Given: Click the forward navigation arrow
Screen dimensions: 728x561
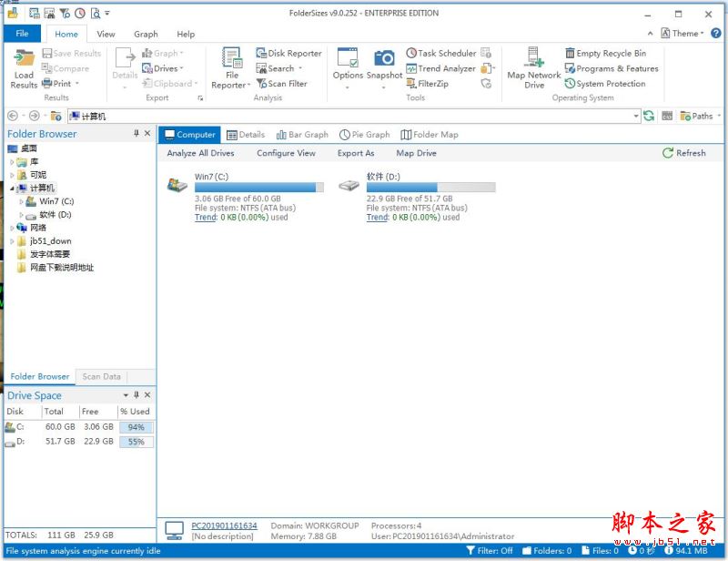Looking at the screenshot, I should point(35,116).
